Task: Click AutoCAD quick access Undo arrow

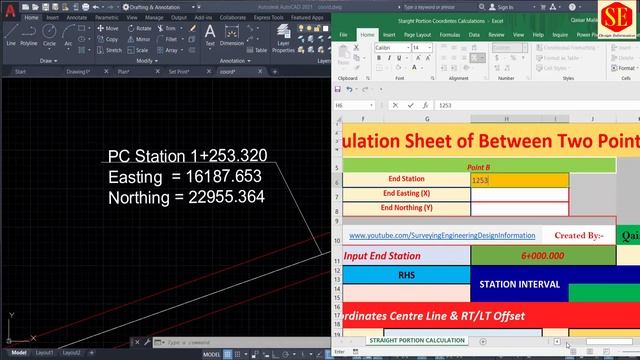Action: (96, 7)
